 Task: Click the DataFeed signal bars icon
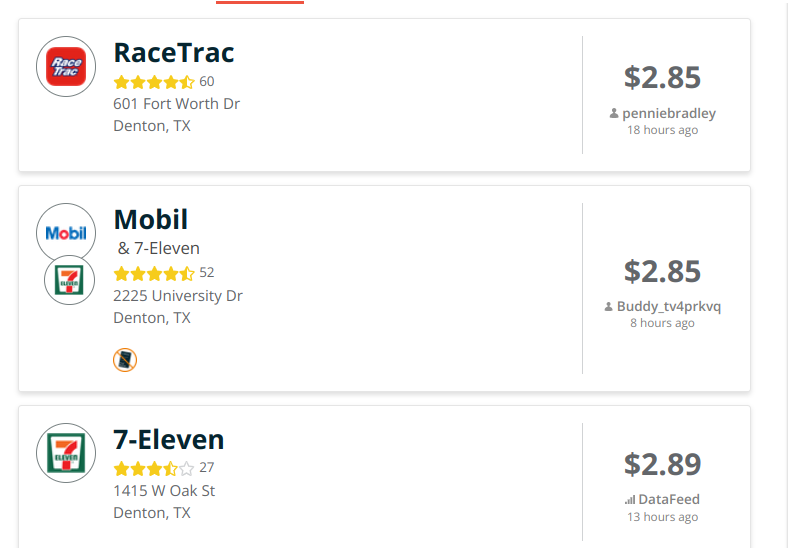click(x=630, y=500)
